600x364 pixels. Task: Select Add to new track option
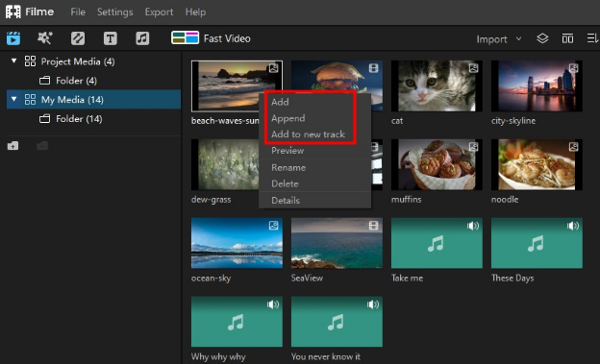pos(308,134)
